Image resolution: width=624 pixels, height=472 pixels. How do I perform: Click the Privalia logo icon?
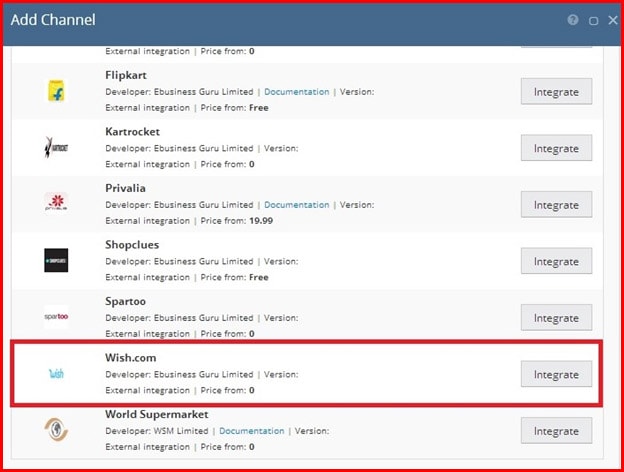pyautogui.click(x=56, y=203)
